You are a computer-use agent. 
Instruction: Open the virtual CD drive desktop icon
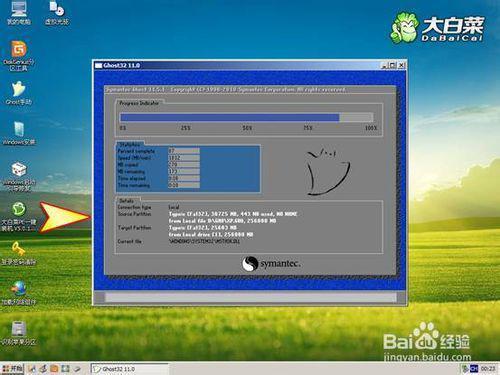(x=57, y=13)
